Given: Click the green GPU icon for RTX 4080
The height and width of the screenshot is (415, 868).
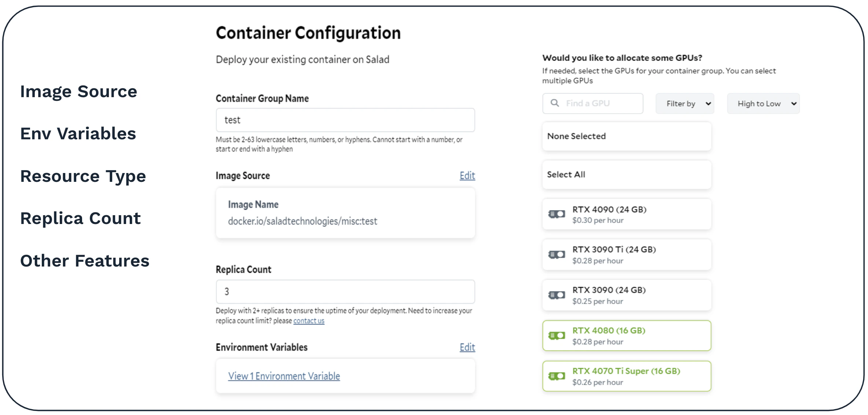Looking at the screenshot, I should pyautogui.click(x=556, y=335).
